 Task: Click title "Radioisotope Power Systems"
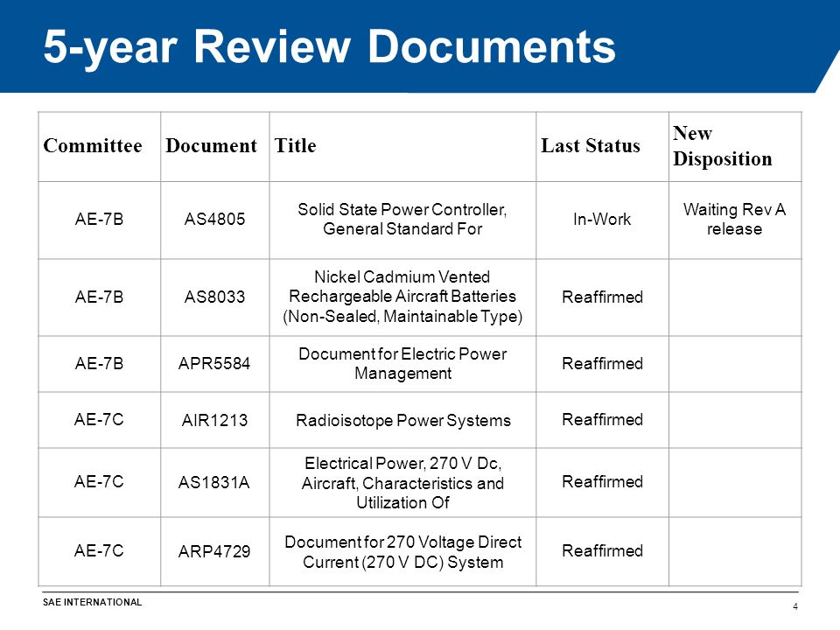point(402,421)
